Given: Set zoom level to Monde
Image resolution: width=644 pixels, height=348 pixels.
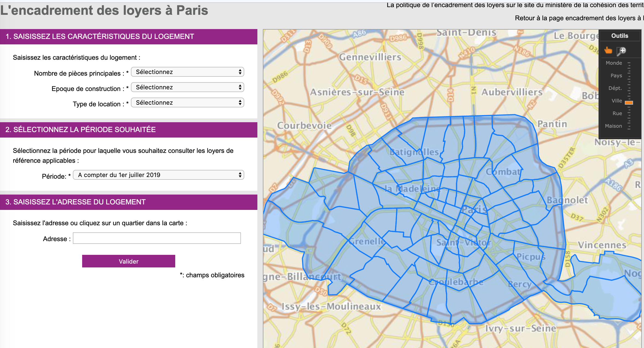Looking at the screenshot, I should pyautogui.click(x=614, y=63).
